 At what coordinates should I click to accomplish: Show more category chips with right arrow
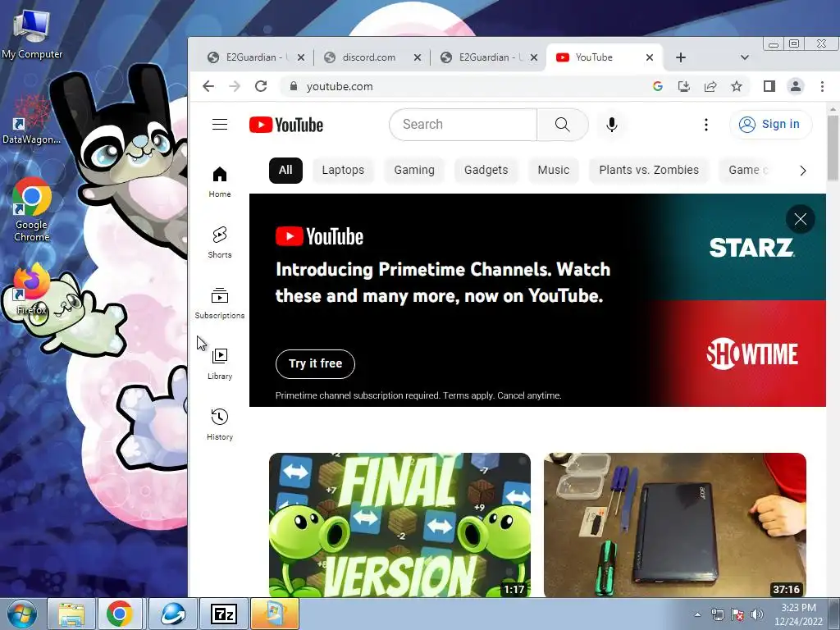tap(802, 171)
